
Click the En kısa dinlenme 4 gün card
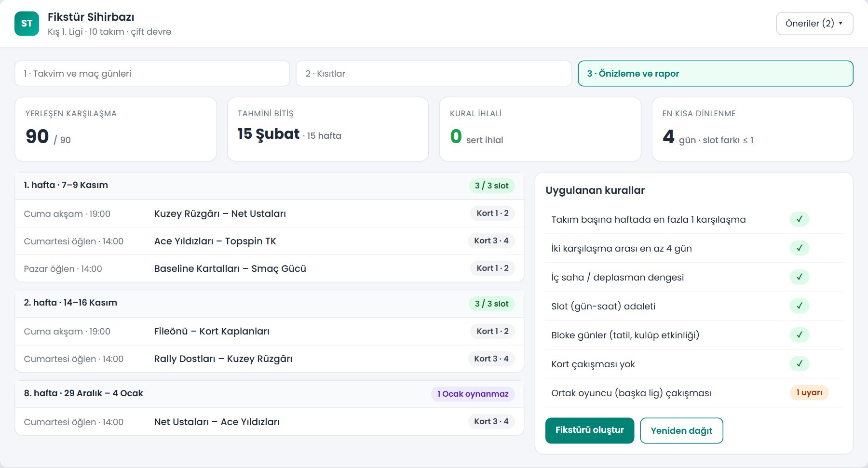752,129
